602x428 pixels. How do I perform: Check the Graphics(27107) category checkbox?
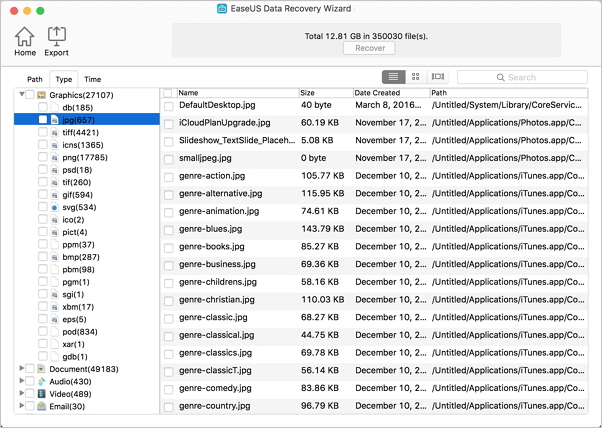pos(30,95)
